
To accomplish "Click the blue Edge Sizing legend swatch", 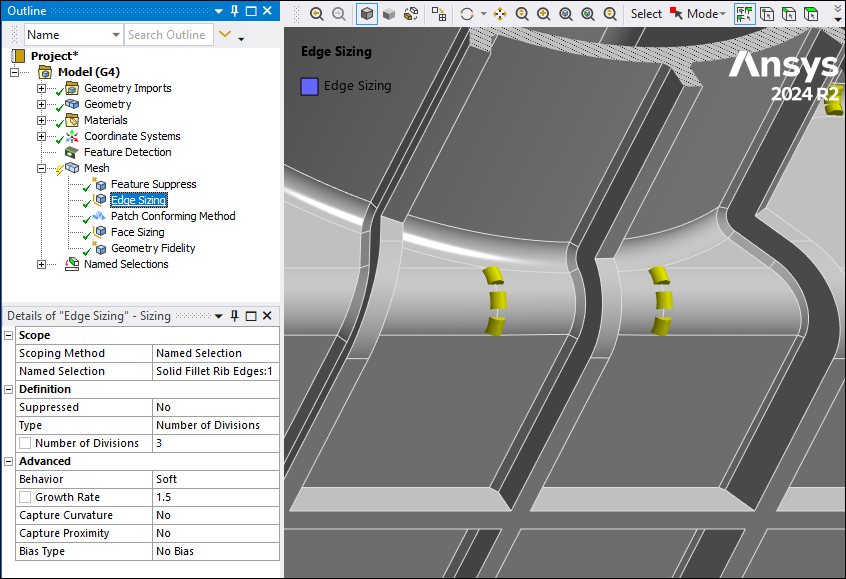I will [x=309, y=86].
